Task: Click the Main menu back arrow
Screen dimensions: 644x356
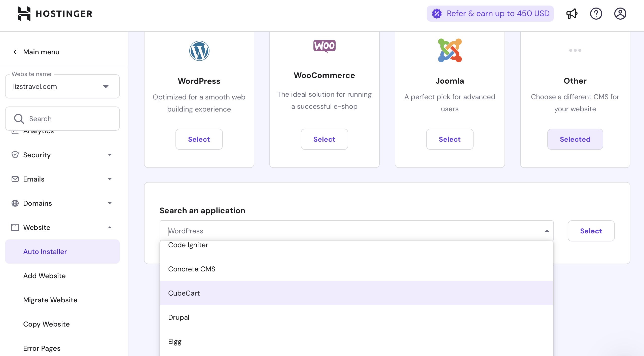Action: (15, 52)
